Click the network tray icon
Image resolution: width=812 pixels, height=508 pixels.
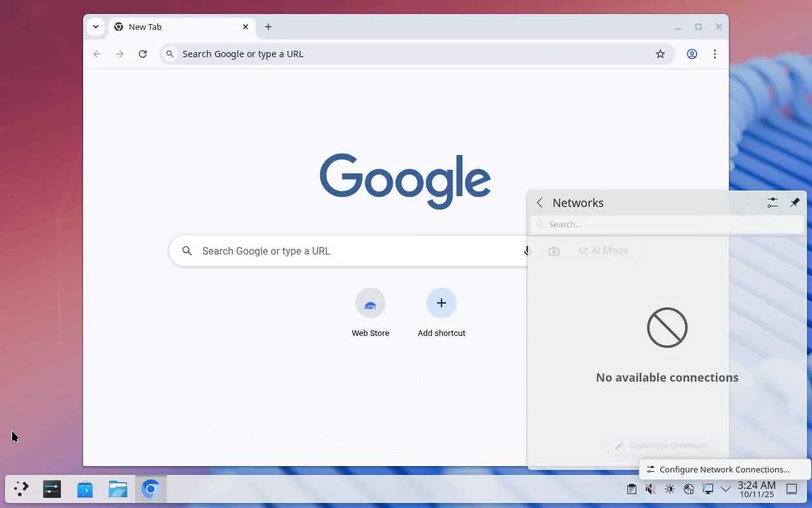pos(708,489)
